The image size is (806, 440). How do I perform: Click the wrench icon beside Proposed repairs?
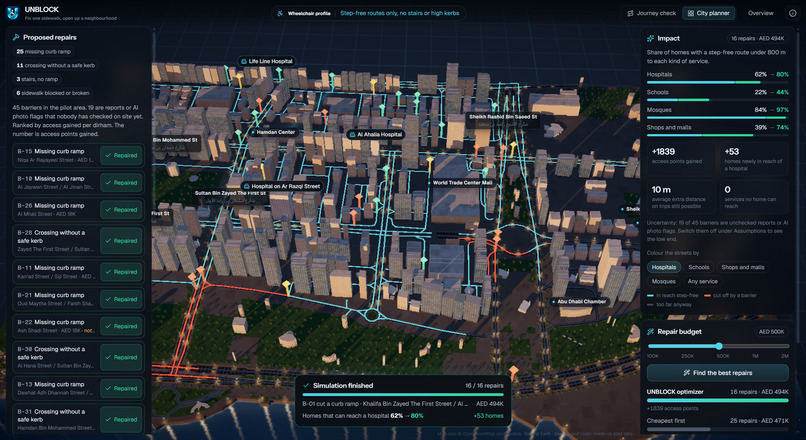[x=16, y=38]
